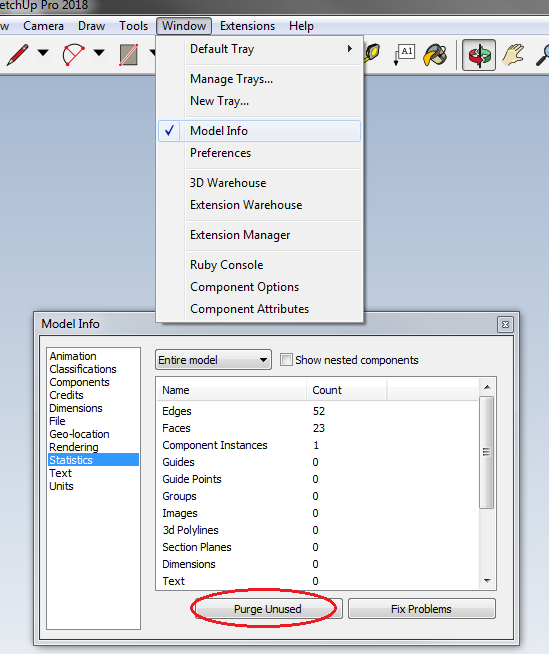
Task: Select the Arc tool
Action: [73, 55]
